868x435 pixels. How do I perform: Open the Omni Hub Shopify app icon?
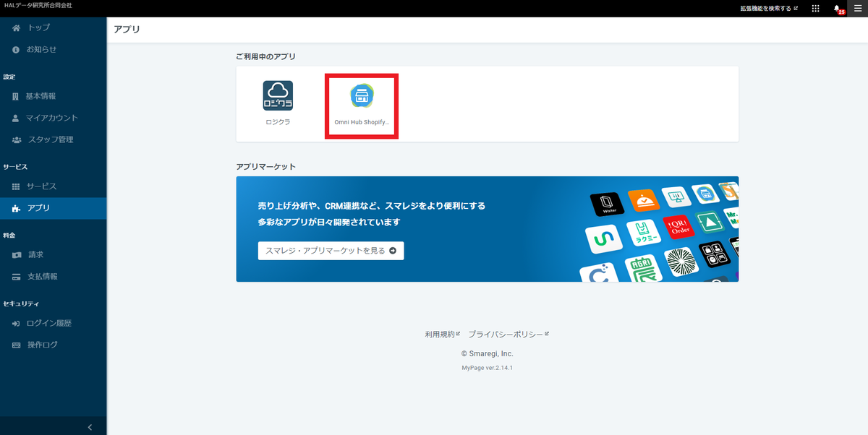coord(362,95)
